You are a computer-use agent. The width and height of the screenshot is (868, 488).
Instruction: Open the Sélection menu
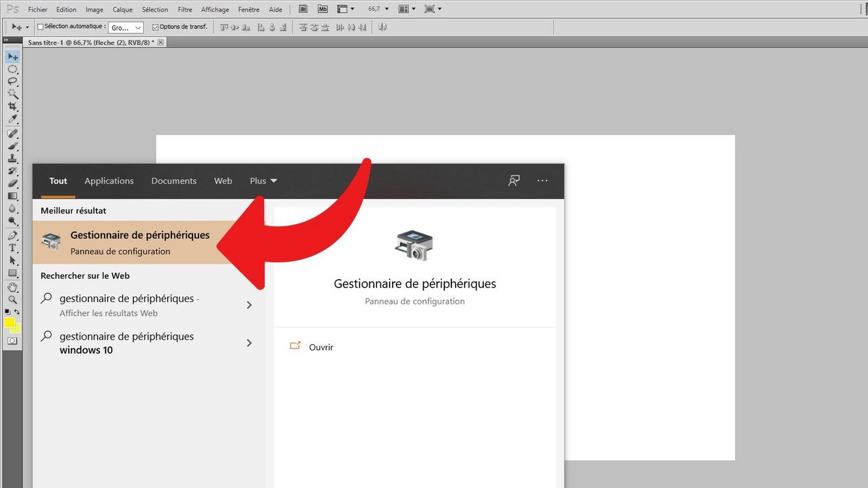pyautogui.click(x=155, y=9)
